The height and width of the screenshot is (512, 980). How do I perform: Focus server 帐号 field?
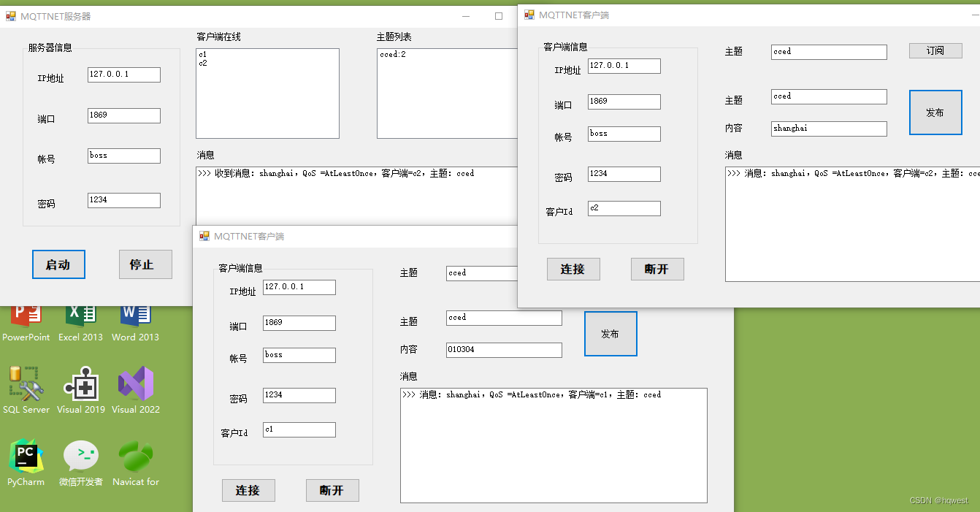[x=124, y=156]
